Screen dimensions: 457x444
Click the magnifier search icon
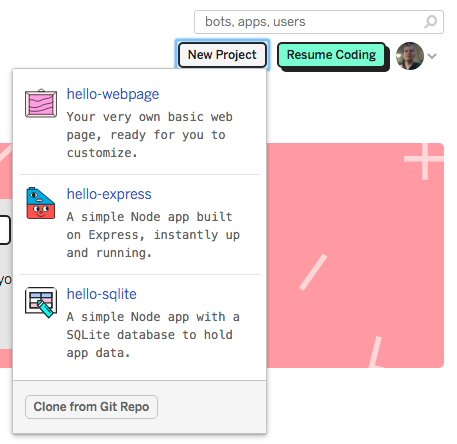click(x=431, y=22)
